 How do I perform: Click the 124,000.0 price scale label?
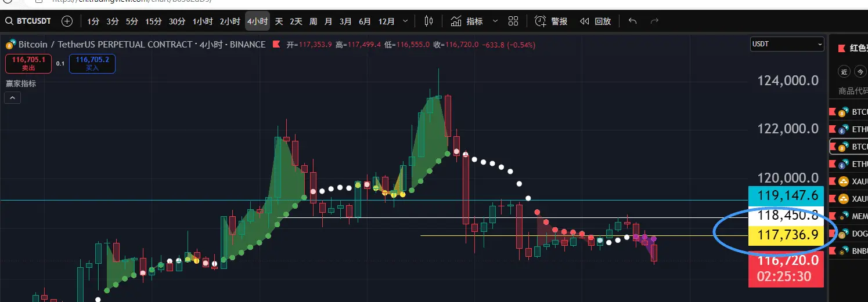pyautogui.click(x=788, y=81)
